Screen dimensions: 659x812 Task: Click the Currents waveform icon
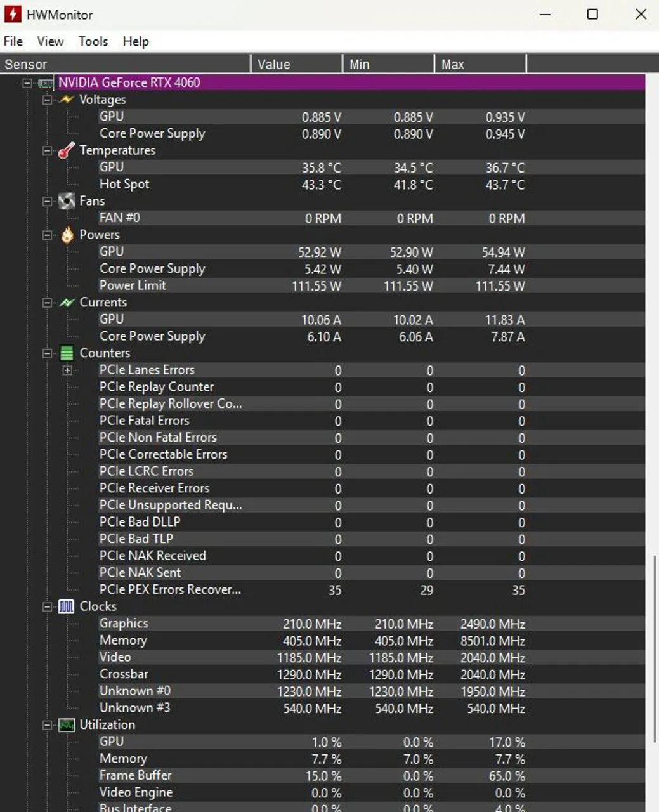[67, 303]
